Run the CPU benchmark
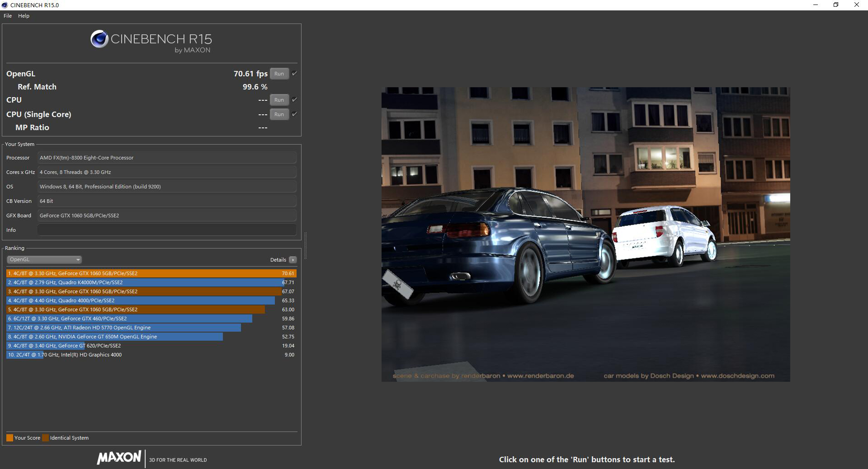 pos(279,100)
